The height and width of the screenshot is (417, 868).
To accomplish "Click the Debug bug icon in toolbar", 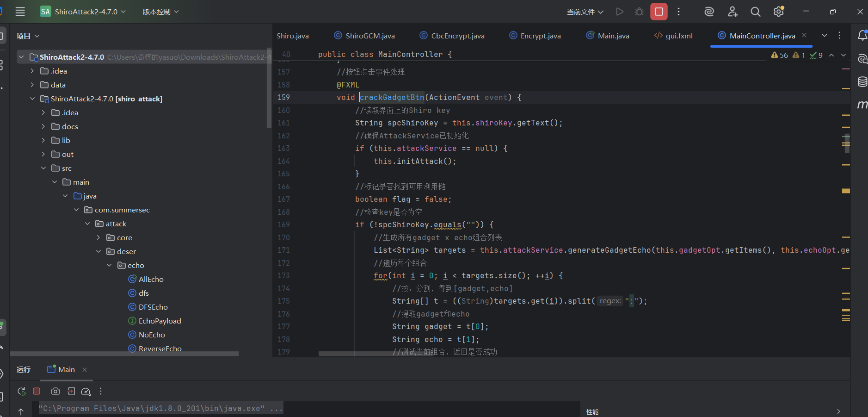I will tap(639, 12).
